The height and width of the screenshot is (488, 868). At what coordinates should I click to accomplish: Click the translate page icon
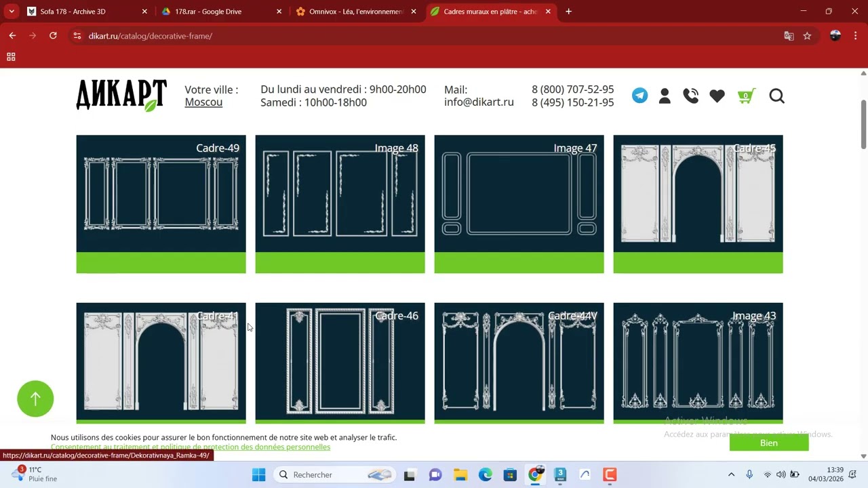(789, 36)
